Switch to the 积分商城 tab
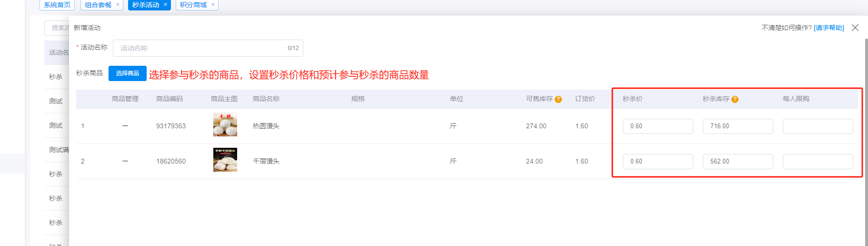The height and width of the screenshot is (246, 868). tap(193, 5)
